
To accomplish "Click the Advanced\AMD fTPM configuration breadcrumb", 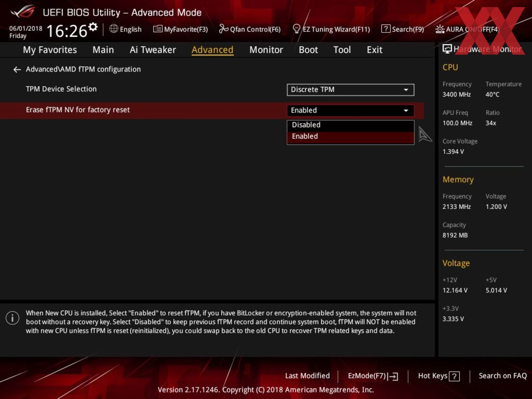I will tap(83, 69).
